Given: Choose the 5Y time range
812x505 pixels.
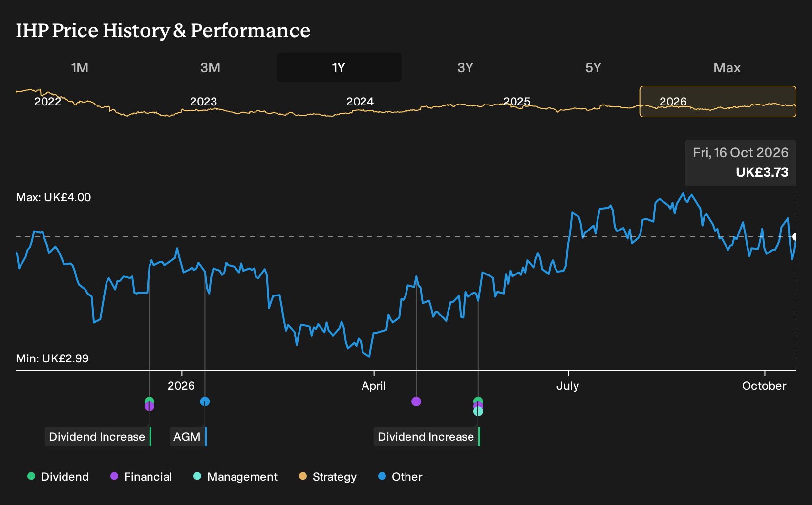Looking at the screenshot, I should coord(593,67).
